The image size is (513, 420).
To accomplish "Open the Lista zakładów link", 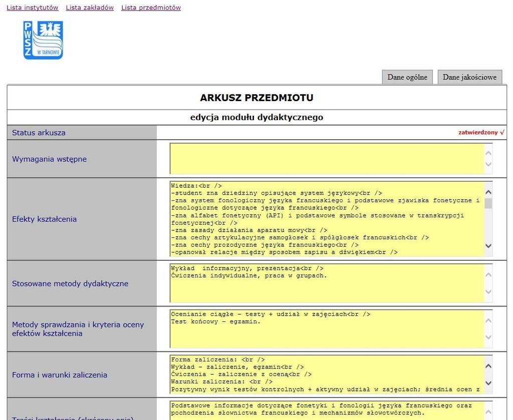I will pos(90,8).
